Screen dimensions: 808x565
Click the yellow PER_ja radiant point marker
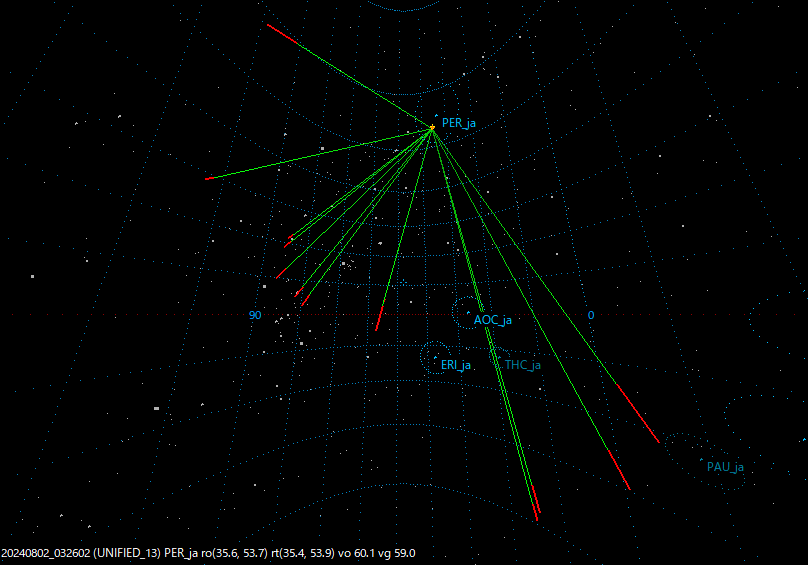pos(432,127)
